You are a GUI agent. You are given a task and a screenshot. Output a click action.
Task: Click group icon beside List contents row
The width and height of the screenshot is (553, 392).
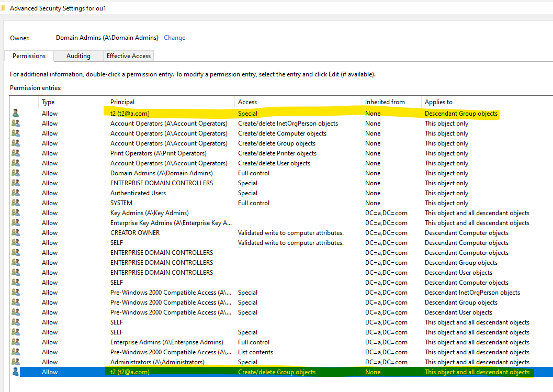pos(16,352)
